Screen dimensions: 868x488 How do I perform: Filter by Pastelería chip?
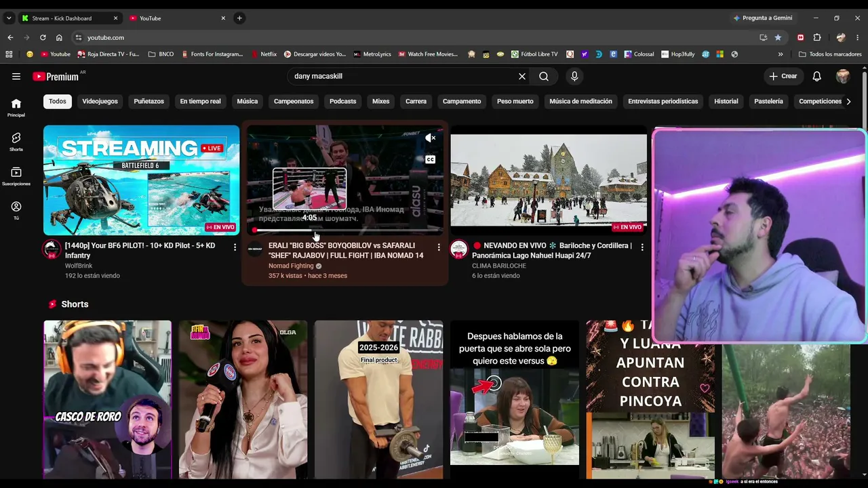point(768,102)
